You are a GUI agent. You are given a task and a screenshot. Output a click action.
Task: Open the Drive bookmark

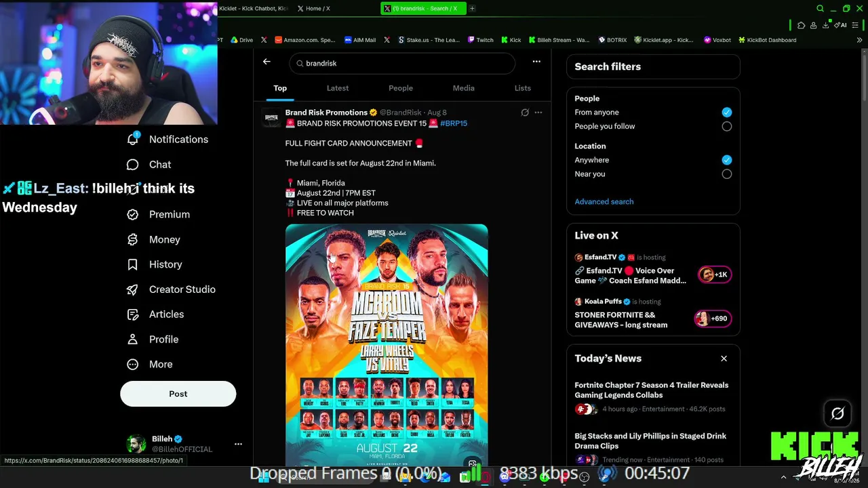(241, 40)
